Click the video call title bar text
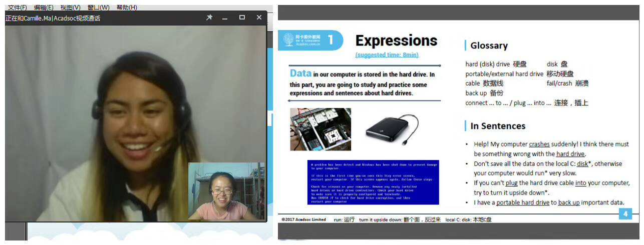Image resolution: width=644 pixels, height=245 pixels. [53, 18]
